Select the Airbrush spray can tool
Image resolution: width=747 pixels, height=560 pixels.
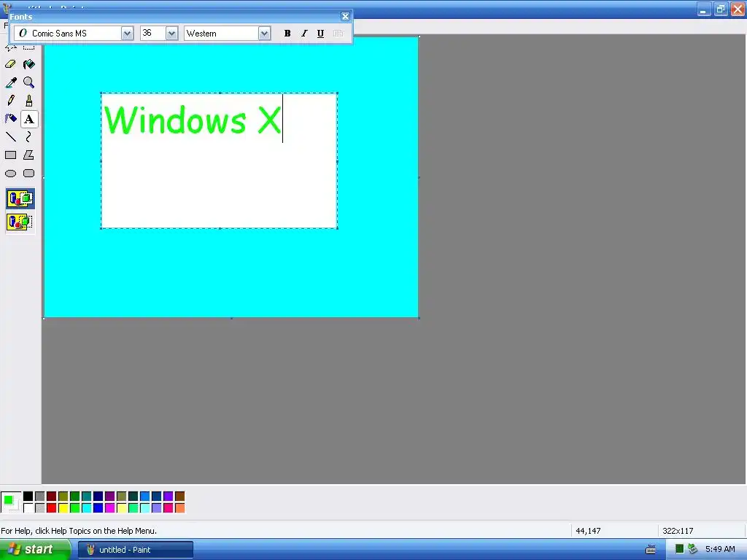[10, 119]
